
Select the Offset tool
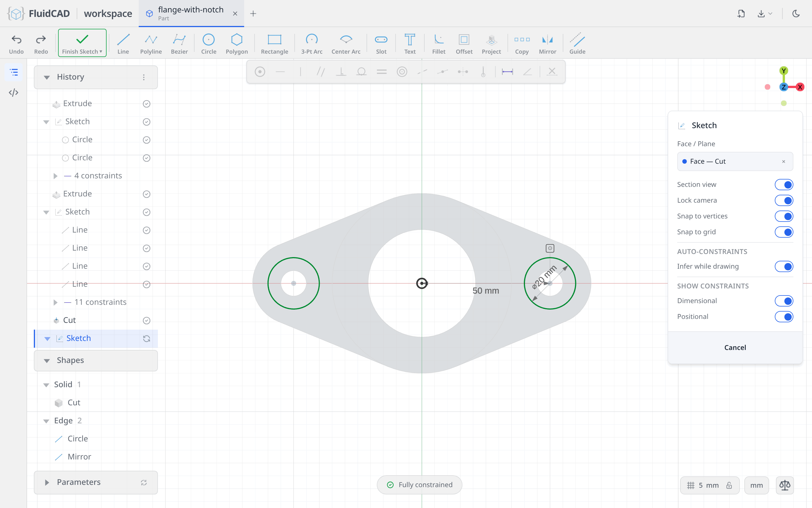[464, 44]
